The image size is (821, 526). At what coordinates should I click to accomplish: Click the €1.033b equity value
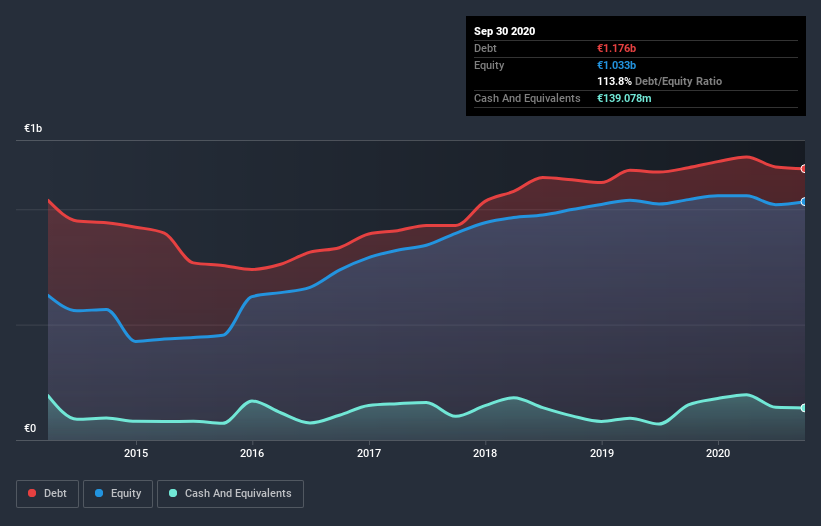tap(616, 65)
